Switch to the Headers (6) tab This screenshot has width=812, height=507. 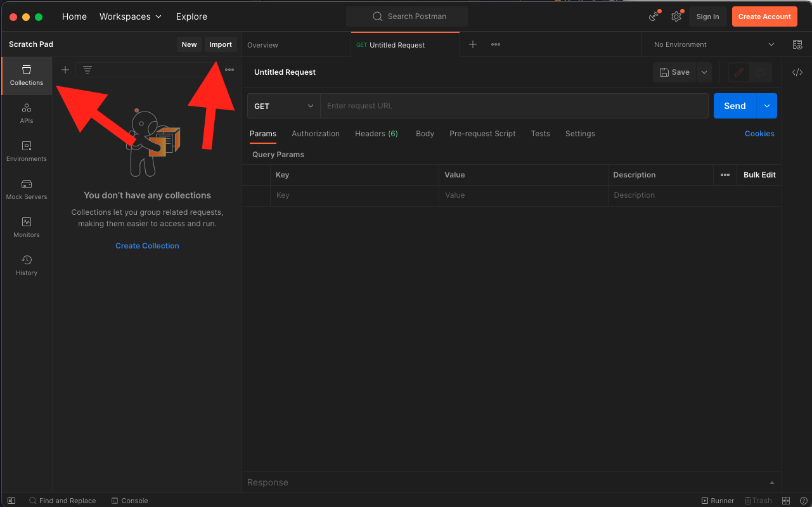[377, 134]
